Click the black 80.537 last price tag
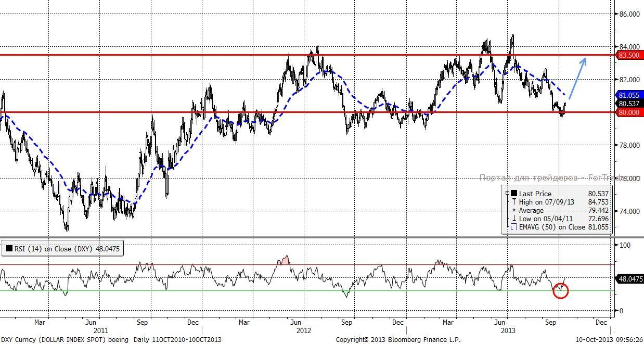 (x=629, y=104)
